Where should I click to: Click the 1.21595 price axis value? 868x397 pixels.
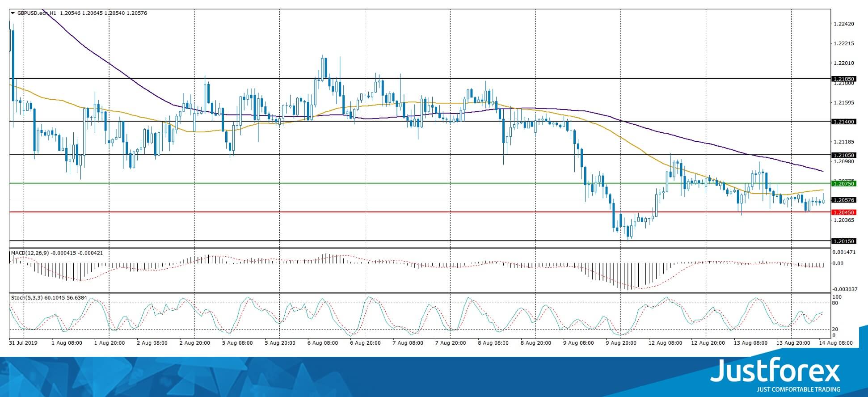coord(844,102)
